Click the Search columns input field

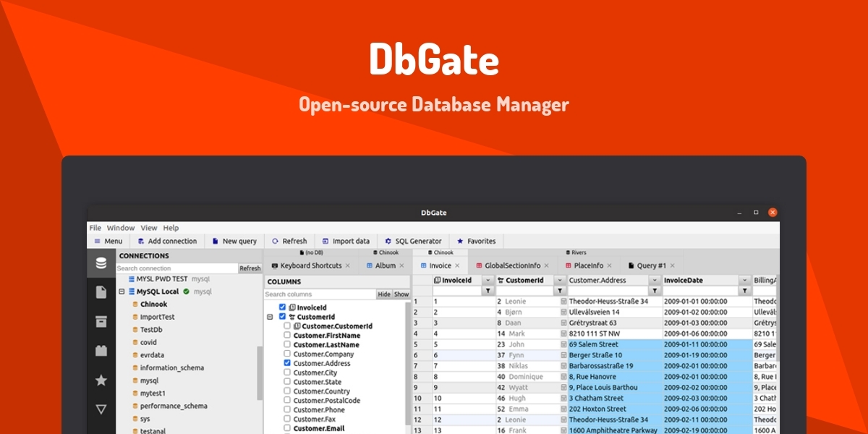[x=319, y=294]
